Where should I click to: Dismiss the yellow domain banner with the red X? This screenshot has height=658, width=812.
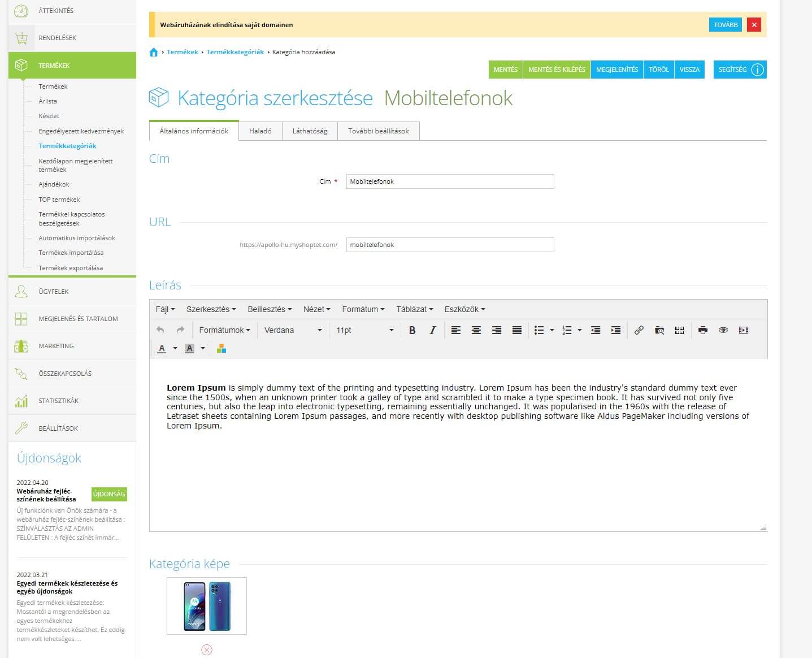click(754, 25)
